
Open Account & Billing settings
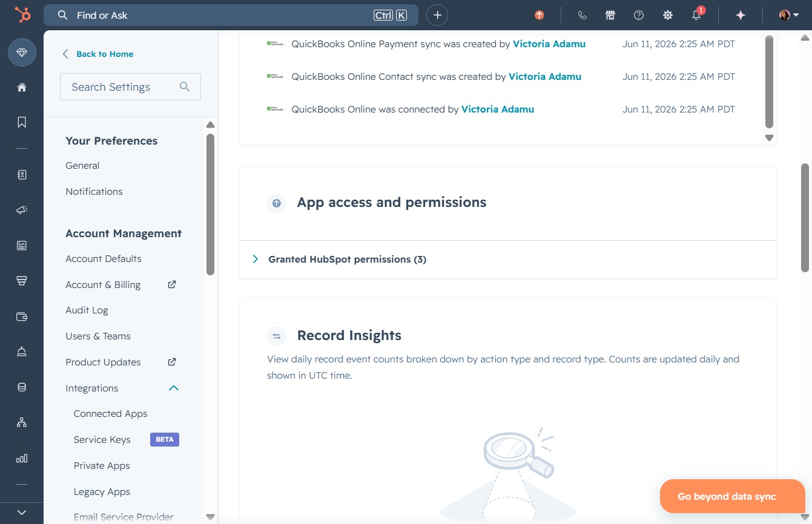103,284
